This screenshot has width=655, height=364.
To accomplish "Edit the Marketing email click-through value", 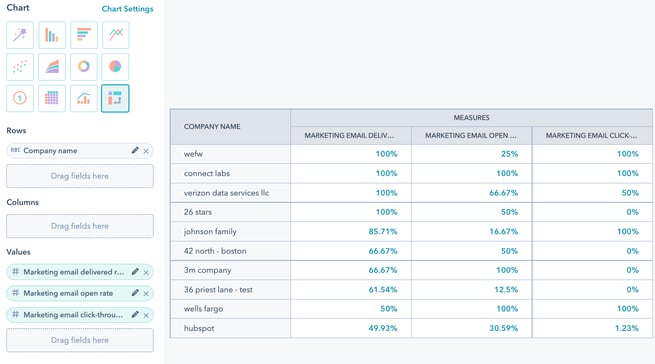I will point(135,314).
